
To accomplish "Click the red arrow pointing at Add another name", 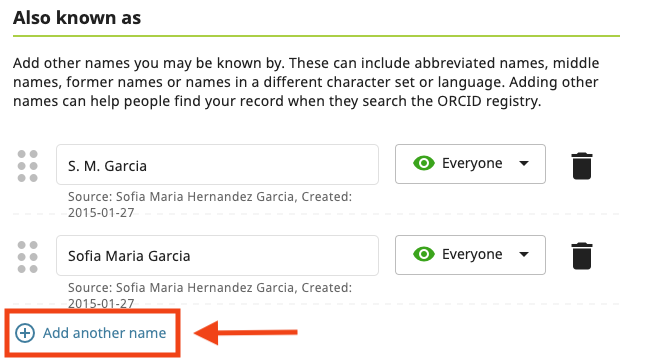I will (245, 332).
